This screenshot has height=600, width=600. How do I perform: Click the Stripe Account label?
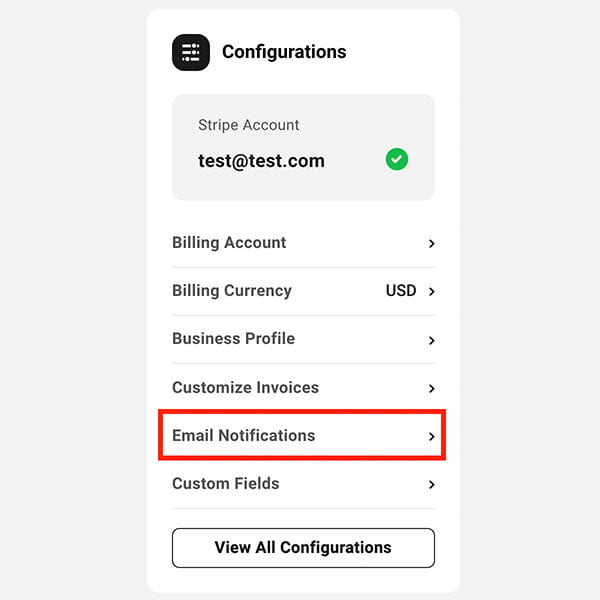(x=249, y=125)
